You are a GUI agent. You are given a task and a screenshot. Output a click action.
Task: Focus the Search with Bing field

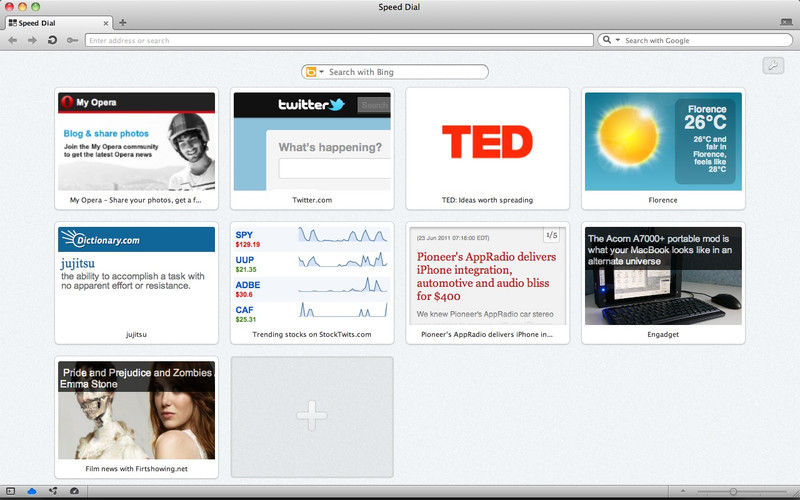click(395, 72)
